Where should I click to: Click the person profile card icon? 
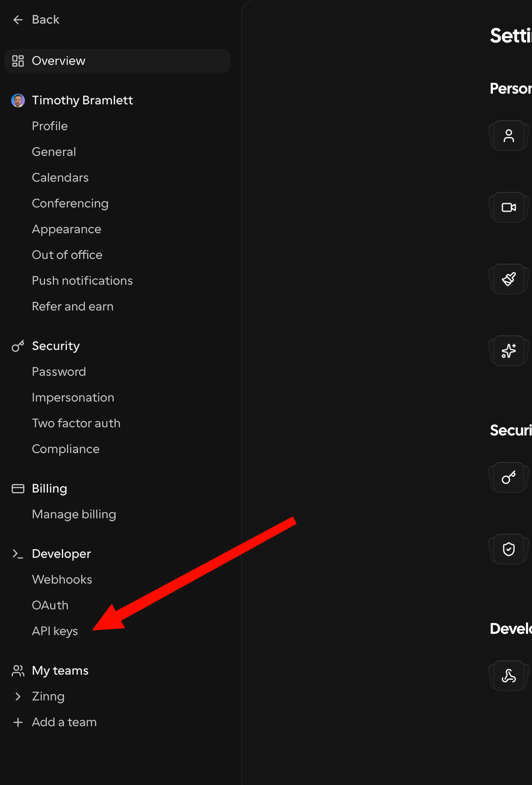click(x=509, y=136)
